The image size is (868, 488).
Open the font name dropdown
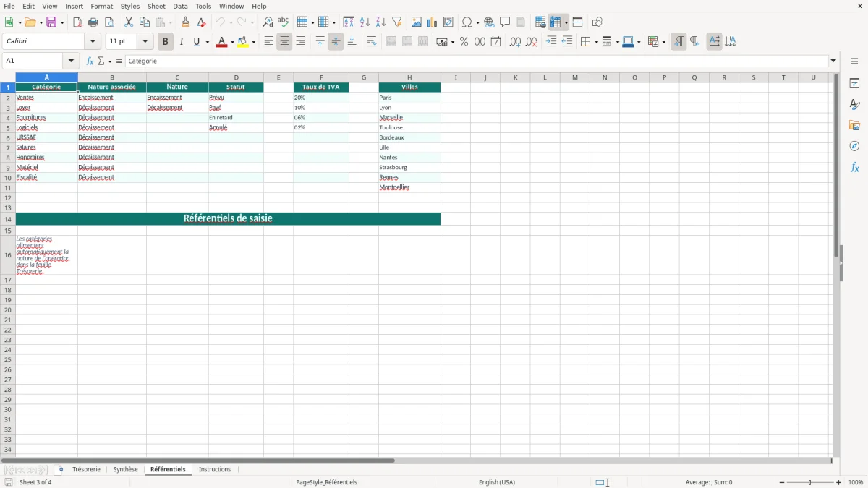[x=93, y=42]
